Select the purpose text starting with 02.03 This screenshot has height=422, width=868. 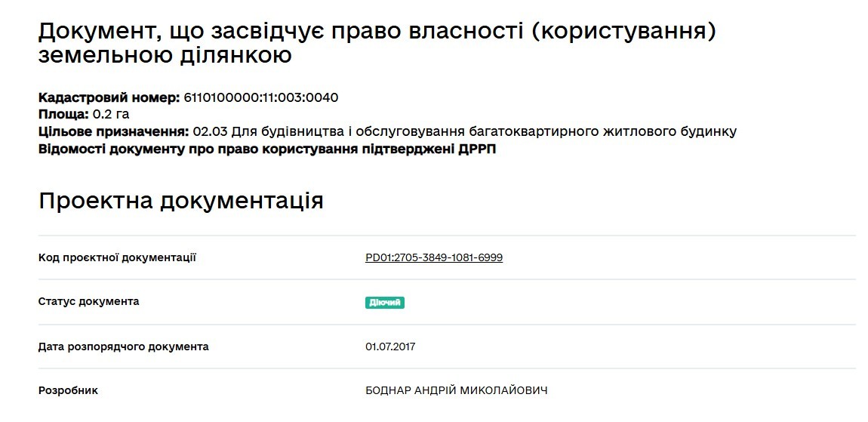(464, 132)
